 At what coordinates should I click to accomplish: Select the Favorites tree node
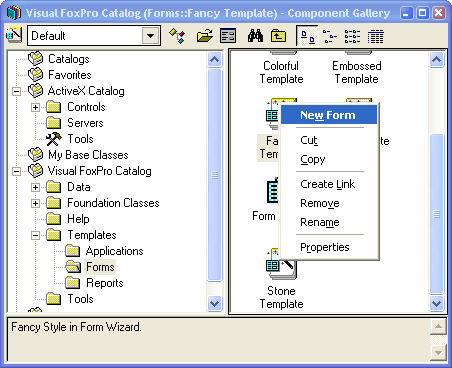[70, 75]
